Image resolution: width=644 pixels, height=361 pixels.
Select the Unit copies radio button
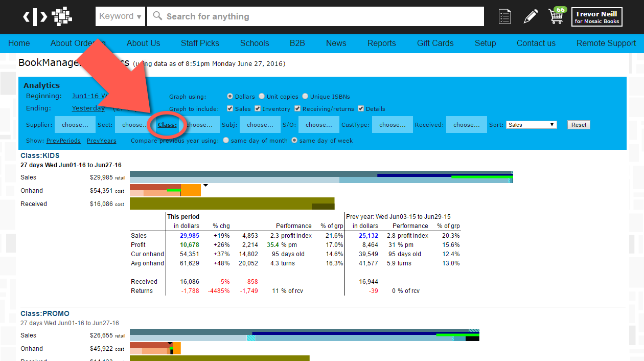[x=262, y=96]
